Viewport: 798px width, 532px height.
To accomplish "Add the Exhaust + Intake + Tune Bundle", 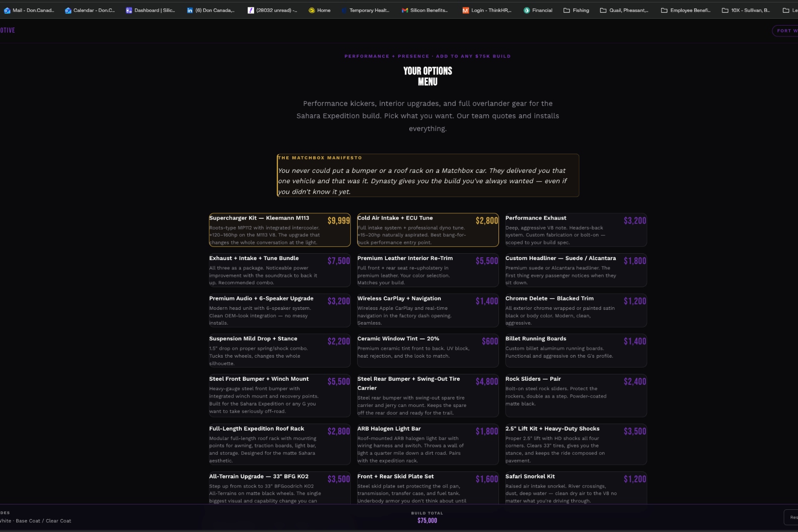I will tap(280, 270).
